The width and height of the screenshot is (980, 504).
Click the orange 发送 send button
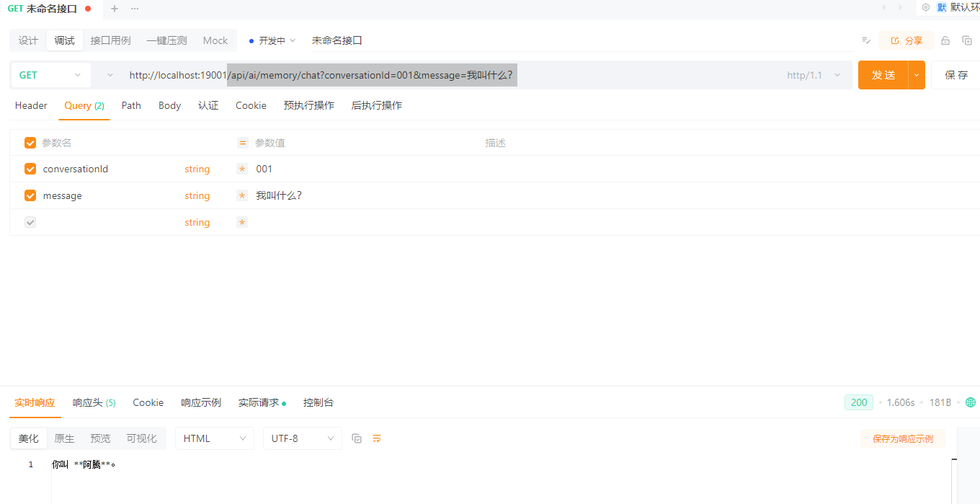coord(883,75)
